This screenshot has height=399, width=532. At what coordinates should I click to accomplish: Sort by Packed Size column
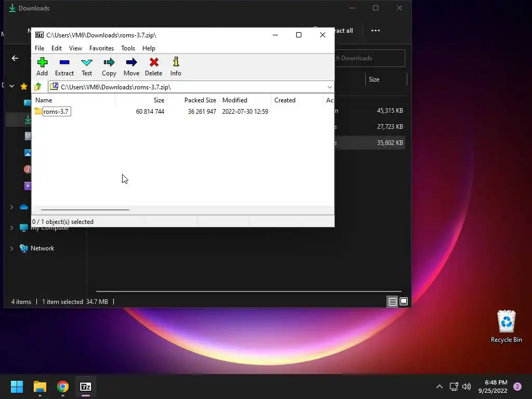coord(193,100)
